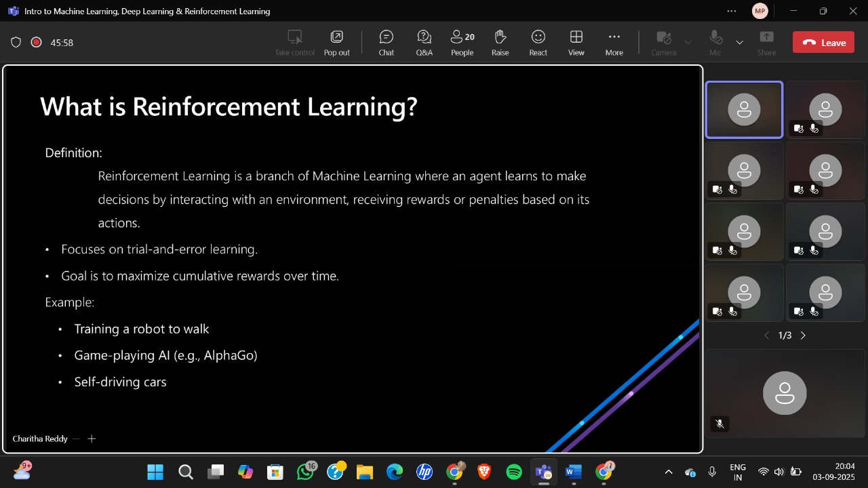
Task: Pop out the shared content
Action: click(x=336, y=42)
